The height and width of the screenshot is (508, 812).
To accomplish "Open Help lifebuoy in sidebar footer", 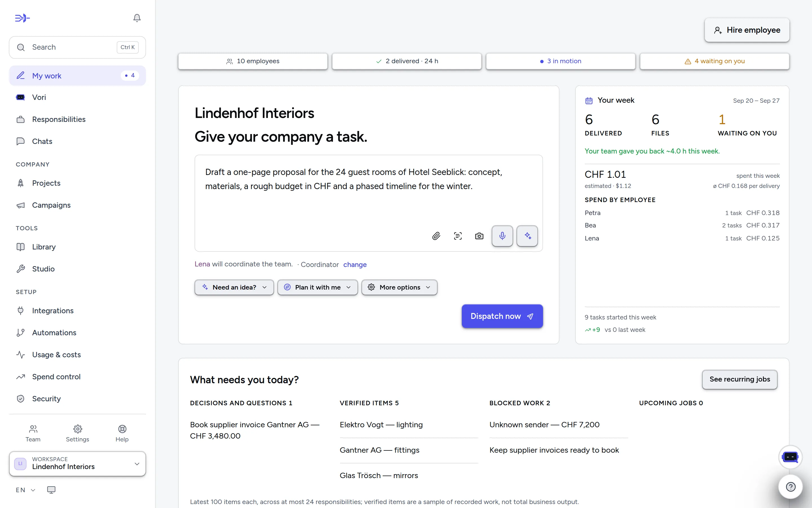I will 122,434.
